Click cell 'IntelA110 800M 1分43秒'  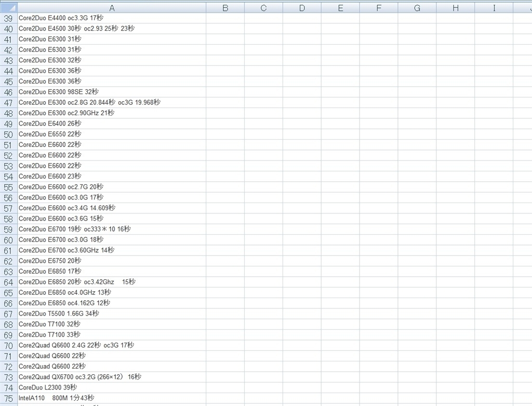click(x=112, y=399)
